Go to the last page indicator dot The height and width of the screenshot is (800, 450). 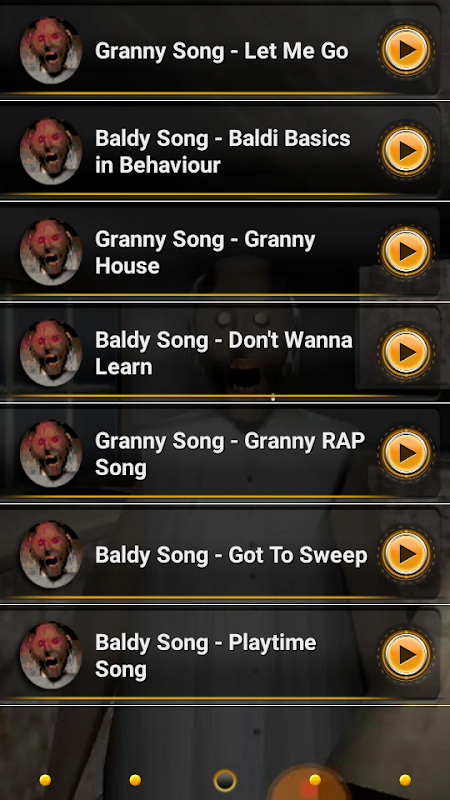point(405,780)
